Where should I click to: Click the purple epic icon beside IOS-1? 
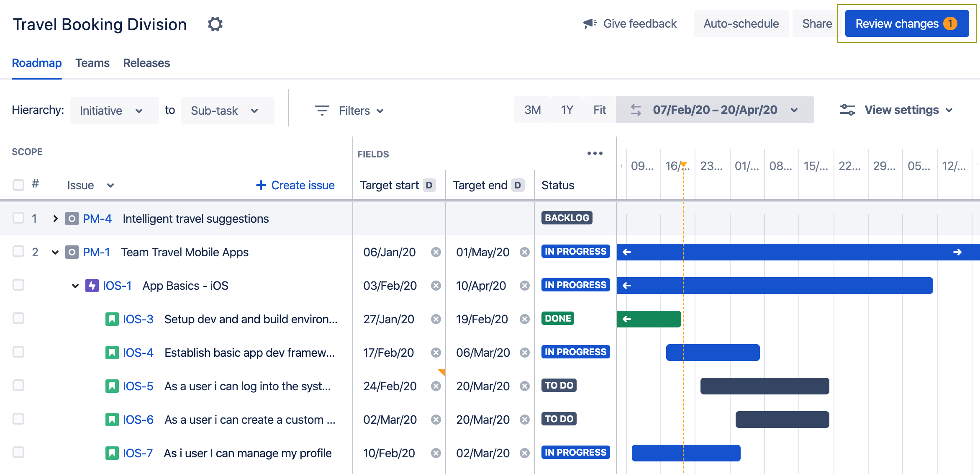92,285
